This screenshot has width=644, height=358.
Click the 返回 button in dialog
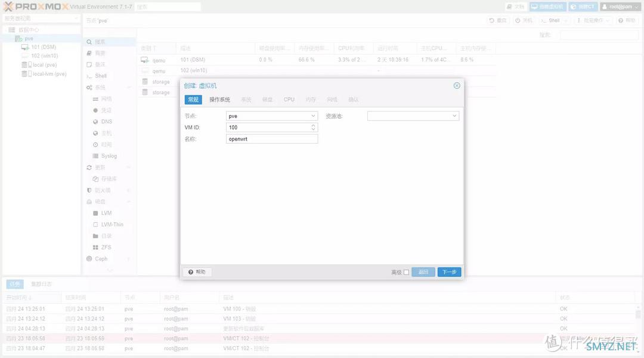423,272
